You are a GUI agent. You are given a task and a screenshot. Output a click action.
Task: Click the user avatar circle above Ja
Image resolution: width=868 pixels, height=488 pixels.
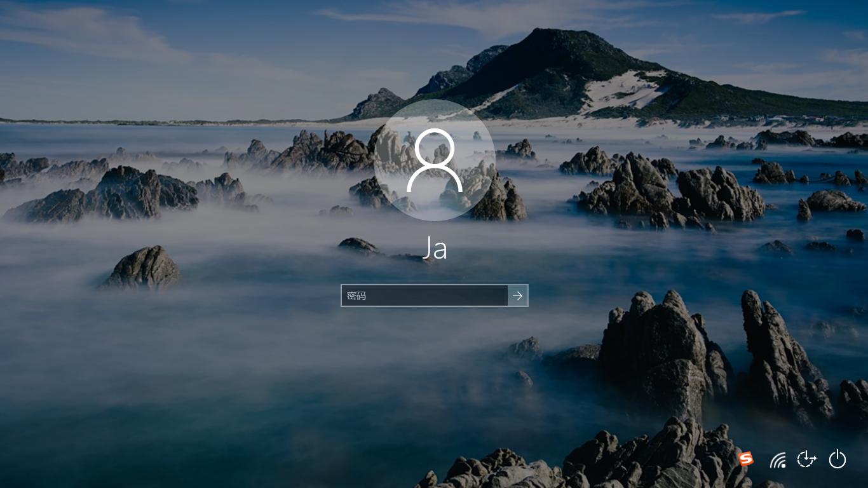434,162
